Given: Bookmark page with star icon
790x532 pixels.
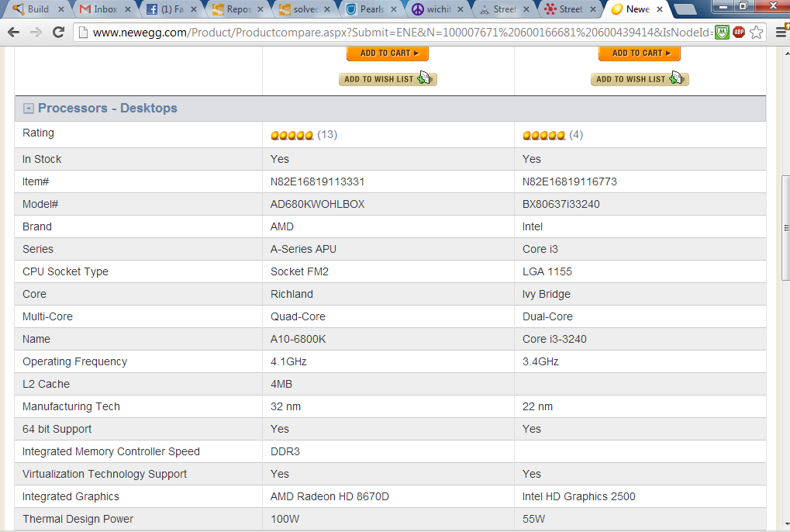Looking at the screenshot, I should point(756,33).
